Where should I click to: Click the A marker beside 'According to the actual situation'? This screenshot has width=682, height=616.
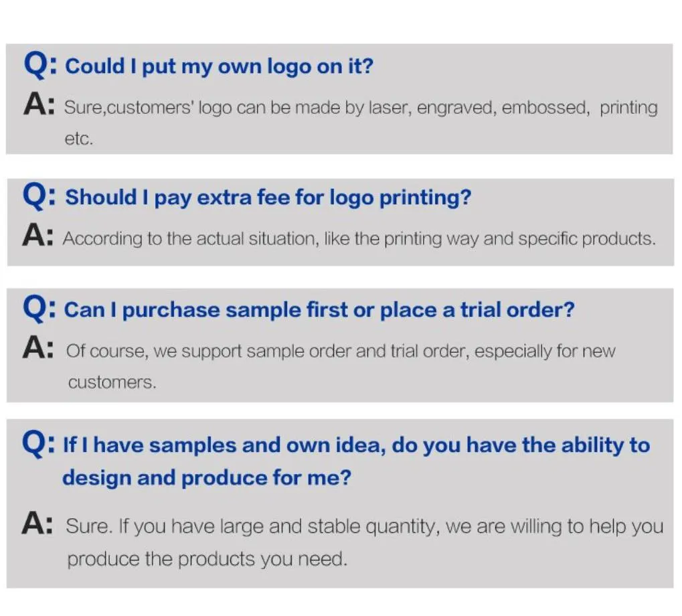point(37,236)
